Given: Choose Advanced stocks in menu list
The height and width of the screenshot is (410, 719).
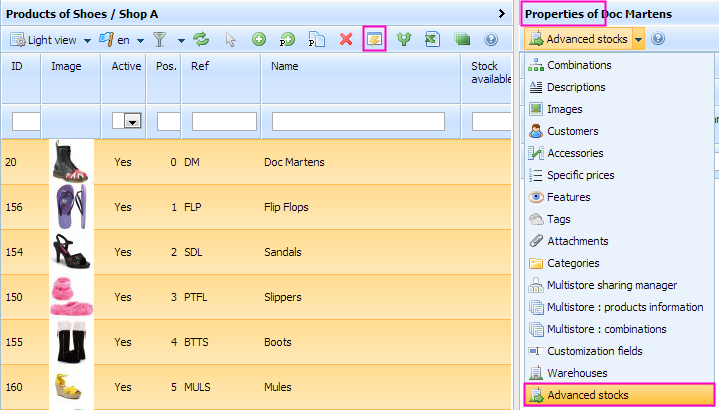Looking at the screenshot, I should pos(619,395).
